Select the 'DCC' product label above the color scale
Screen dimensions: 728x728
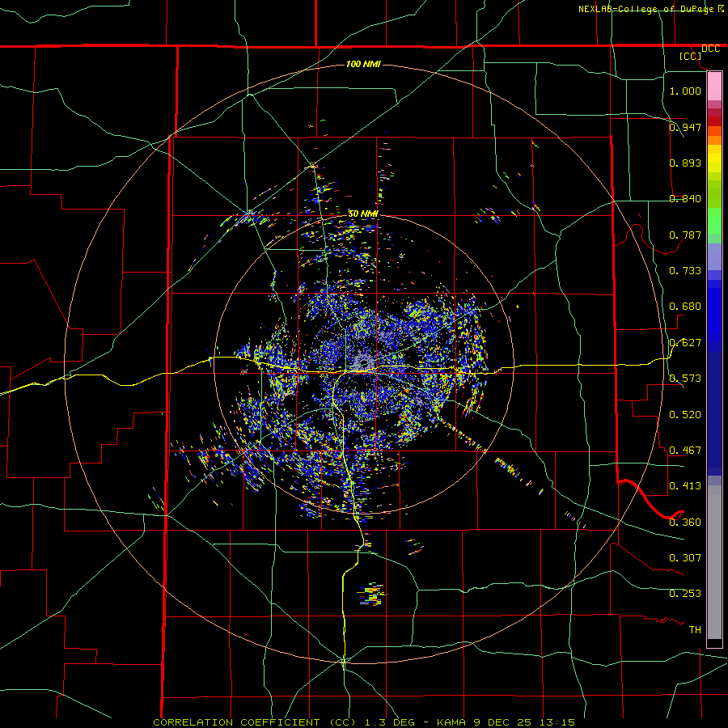710,49
